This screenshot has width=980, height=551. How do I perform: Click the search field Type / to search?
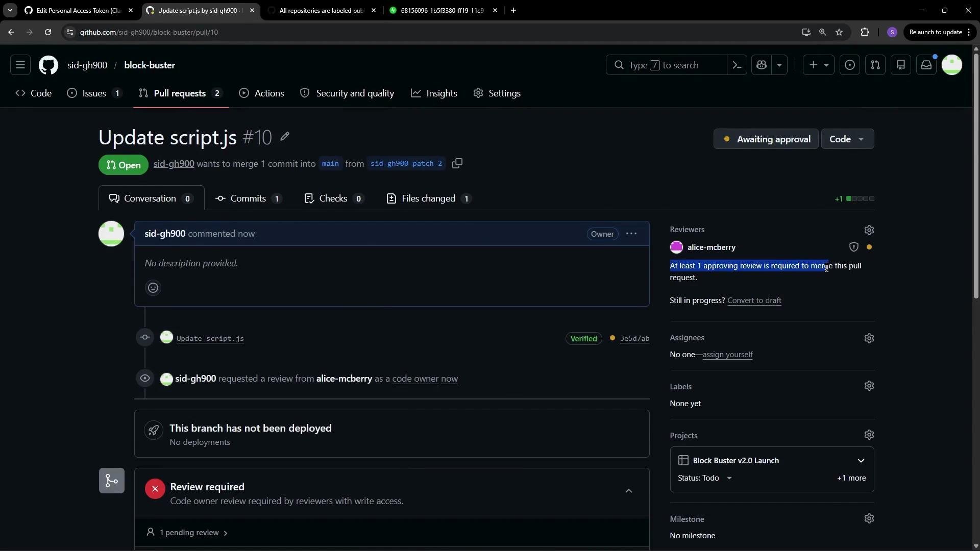coord(666,65)
